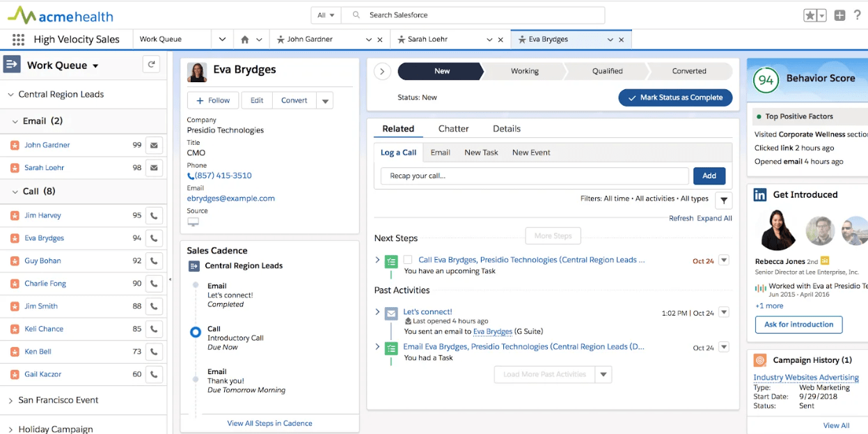Click Add to log the call
The width and height of the screenshot is (868, 434).
click(709, 176)
